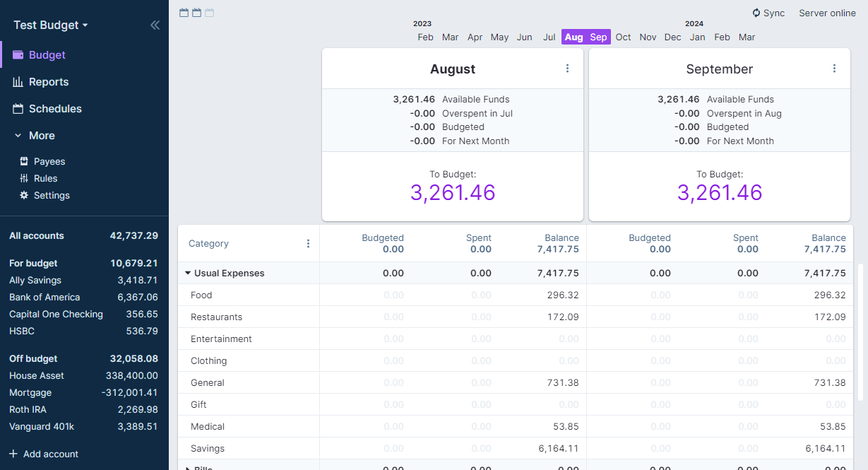Click the two-month calendar view icon

click(196, 12)
